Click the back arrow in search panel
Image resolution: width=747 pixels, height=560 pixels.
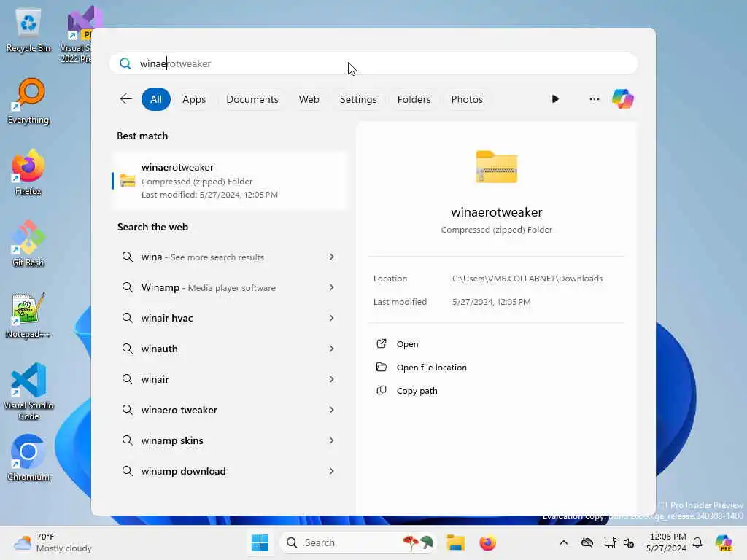pyautogui.click(x=125, y=99)
